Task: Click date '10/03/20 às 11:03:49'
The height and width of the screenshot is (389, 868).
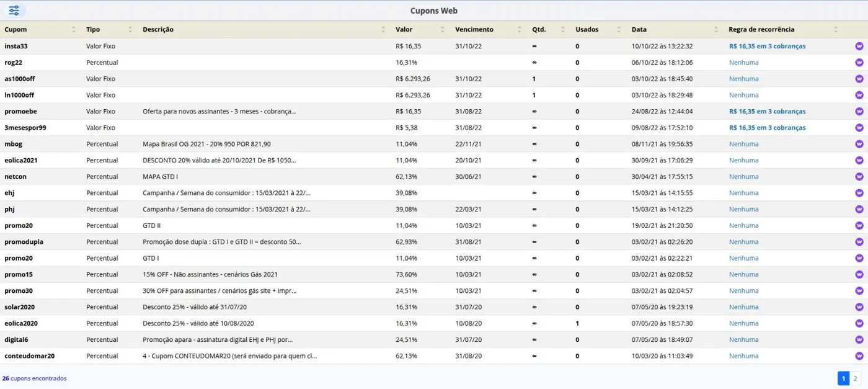Action: [662, 356]
